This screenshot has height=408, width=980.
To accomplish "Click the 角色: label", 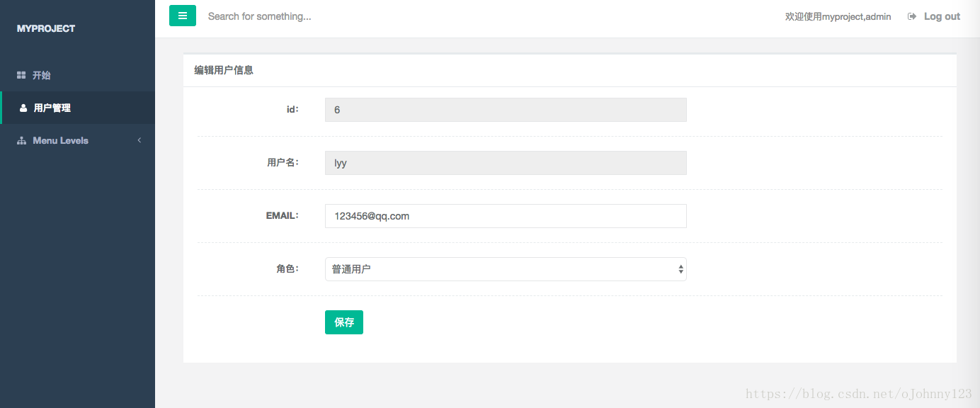I will point(287,268).
